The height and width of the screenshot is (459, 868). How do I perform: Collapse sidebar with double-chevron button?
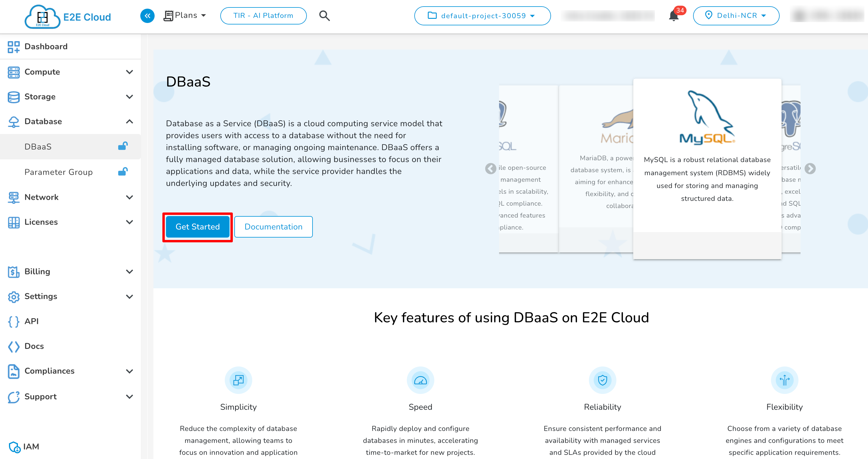point(147,16)
